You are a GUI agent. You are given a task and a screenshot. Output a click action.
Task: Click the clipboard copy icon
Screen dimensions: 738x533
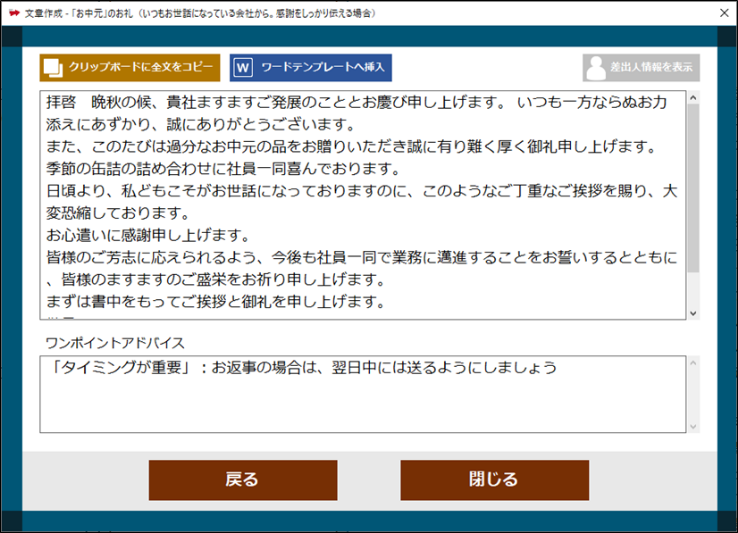pos(53,68)
